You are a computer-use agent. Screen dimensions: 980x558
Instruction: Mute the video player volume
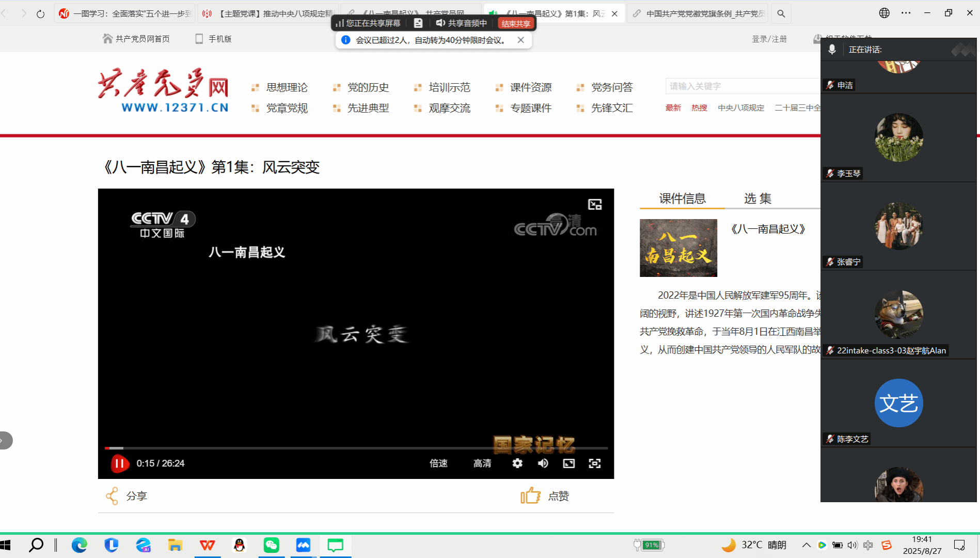pos(543,463)
